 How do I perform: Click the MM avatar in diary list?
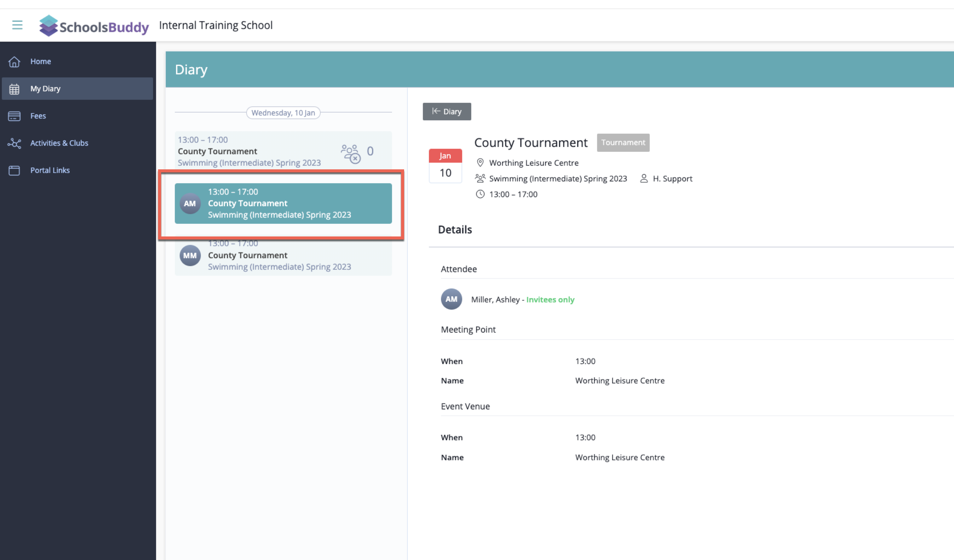(190, 256)
